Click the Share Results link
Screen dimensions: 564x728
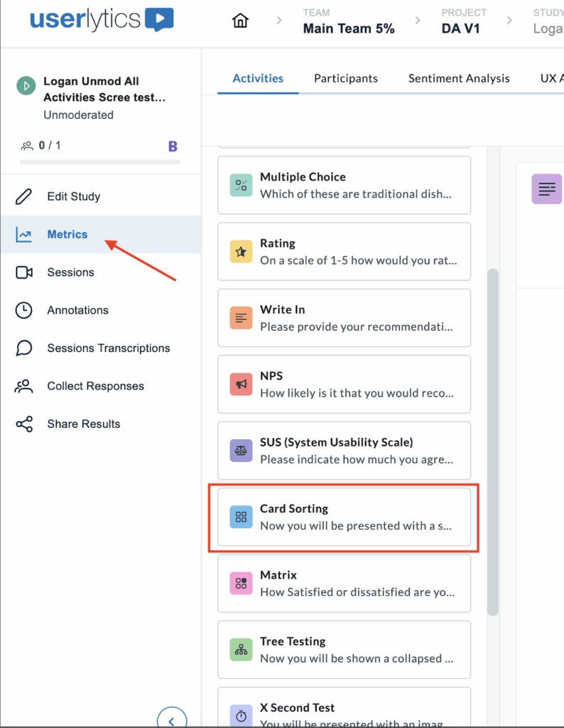tap(83, 424)
